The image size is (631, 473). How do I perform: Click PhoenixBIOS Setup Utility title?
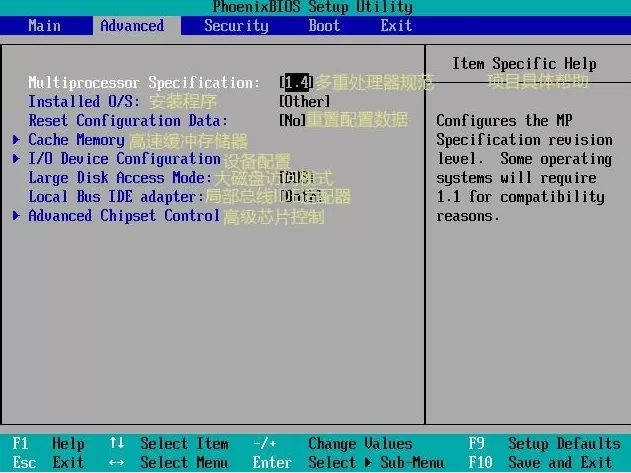pyautogui.click(x=313, y=7)
